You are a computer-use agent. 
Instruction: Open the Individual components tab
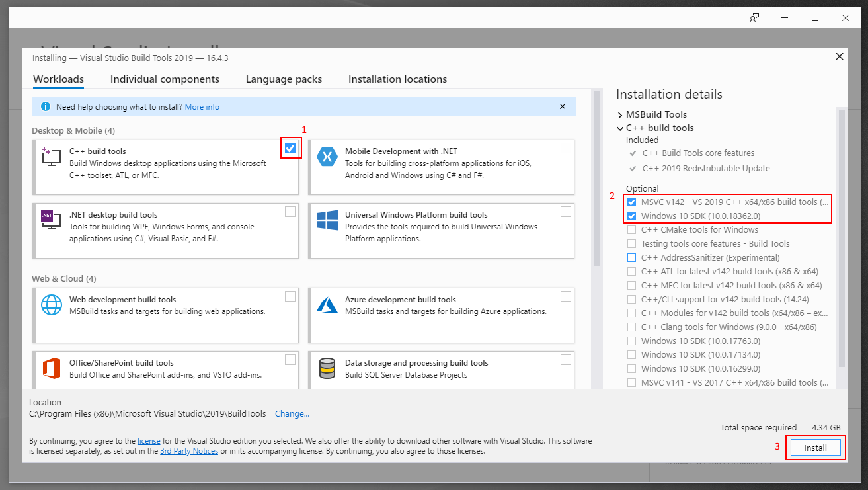(165, 79)
